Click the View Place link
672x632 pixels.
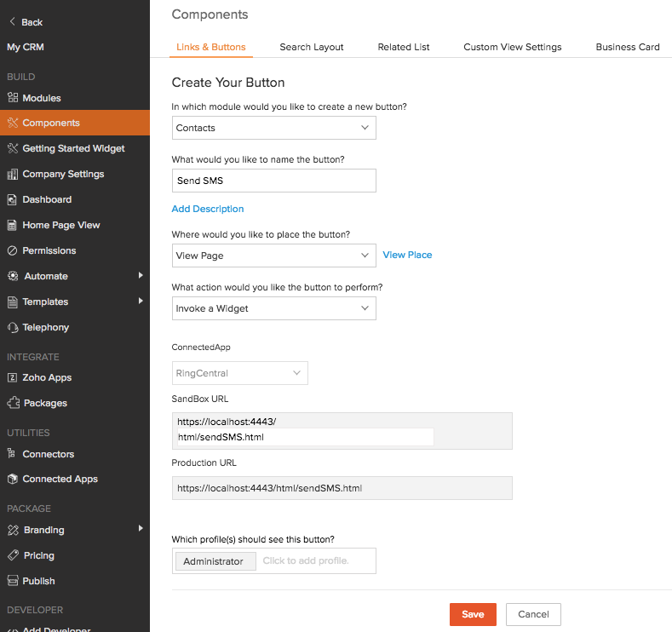[407, 255]
